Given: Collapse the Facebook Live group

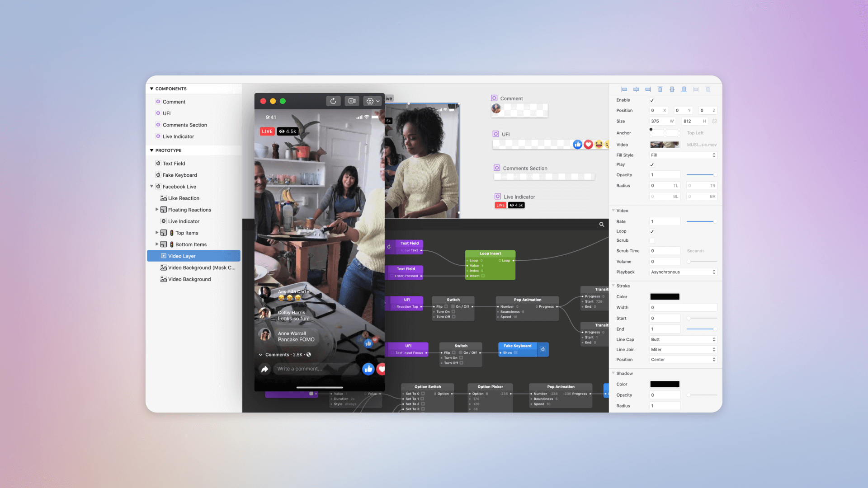Looking at the screenshot, I should click(x=151, y=186).
